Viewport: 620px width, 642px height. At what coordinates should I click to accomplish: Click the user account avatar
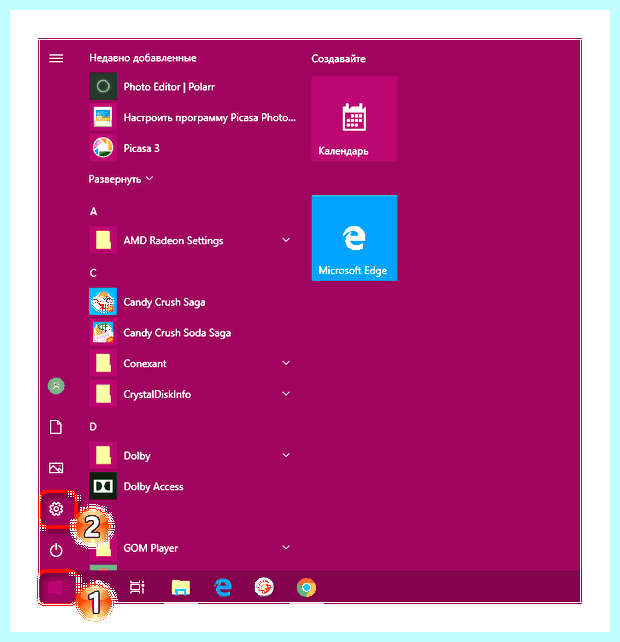56,386
